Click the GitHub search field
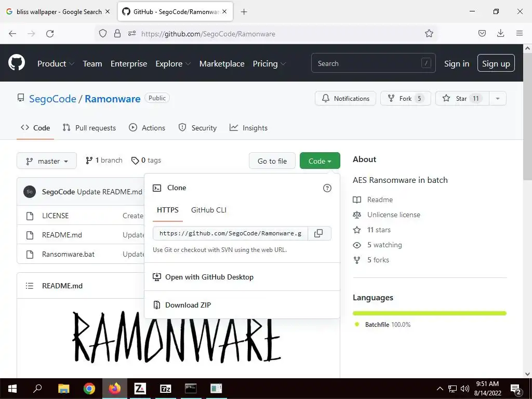Viewport: 532px width, 399px height. (x=373, y=63)
